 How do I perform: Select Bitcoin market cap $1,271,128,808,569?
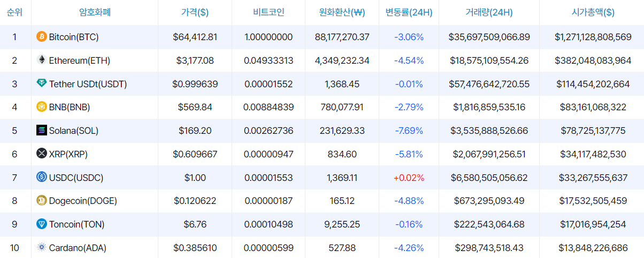(x=593, y=37)
